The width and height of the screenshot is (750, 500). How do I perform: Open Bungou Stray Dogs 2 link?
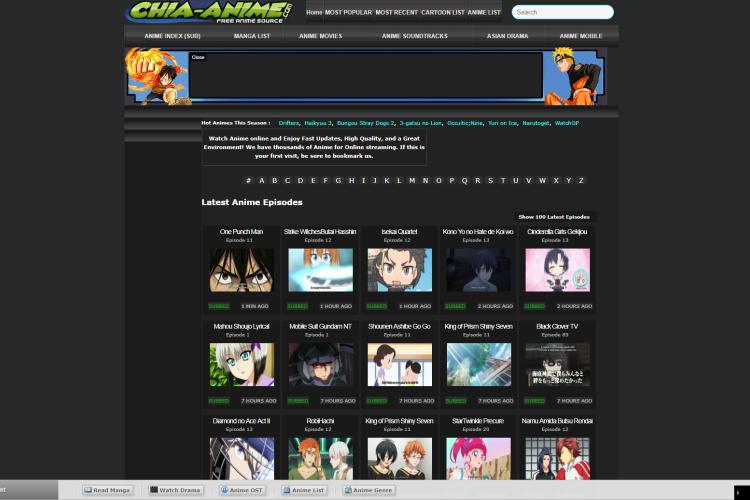(365, 123)
